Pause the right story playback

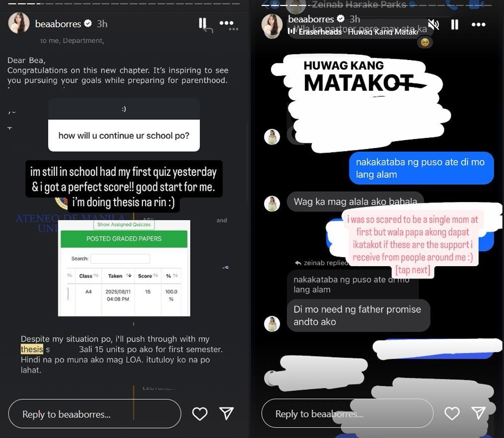(454, 24)
